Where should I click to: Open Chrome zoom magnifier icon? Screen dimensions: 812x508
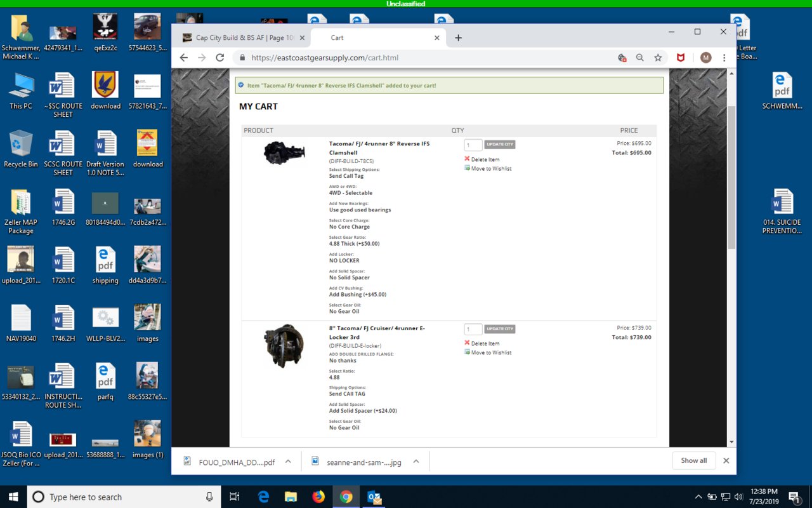point(640,58)
